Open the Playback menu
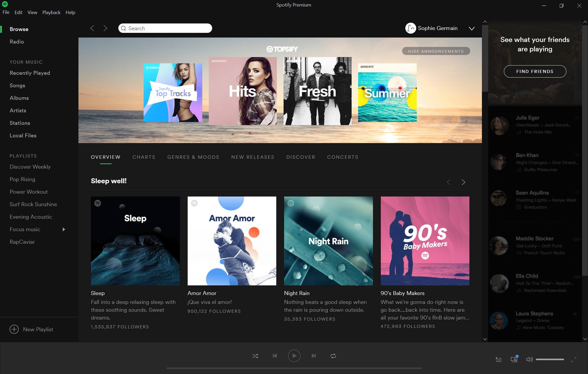This screenshot has width=588, height=374. click(51, 12)
